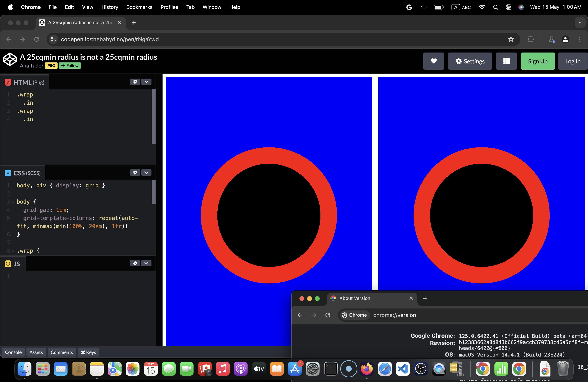Click the heart love button
Viewport: 588px width, 382px height.
(434, 61)
